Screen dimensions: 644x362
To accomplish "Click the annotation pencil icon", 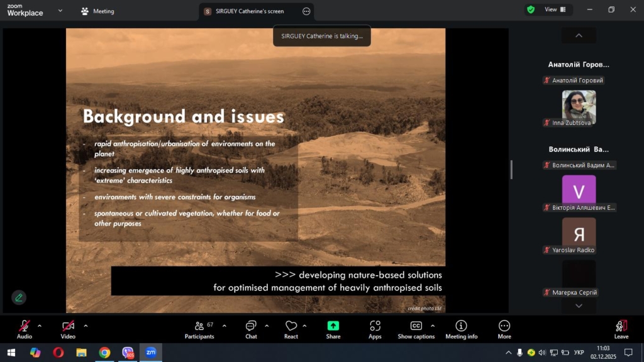I will (19, 297).
